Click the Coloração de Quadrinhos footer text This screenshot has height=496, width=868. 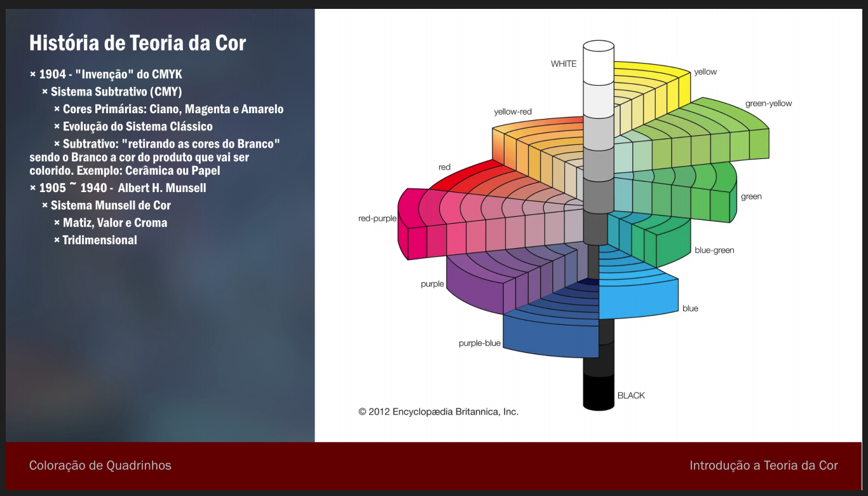coord(100,465)
